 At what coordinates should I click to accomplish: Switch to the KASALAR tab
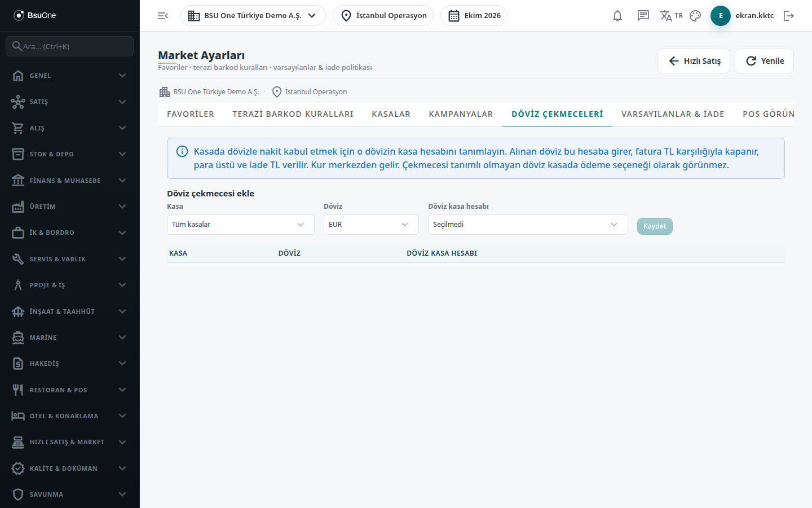pos(391,114)
